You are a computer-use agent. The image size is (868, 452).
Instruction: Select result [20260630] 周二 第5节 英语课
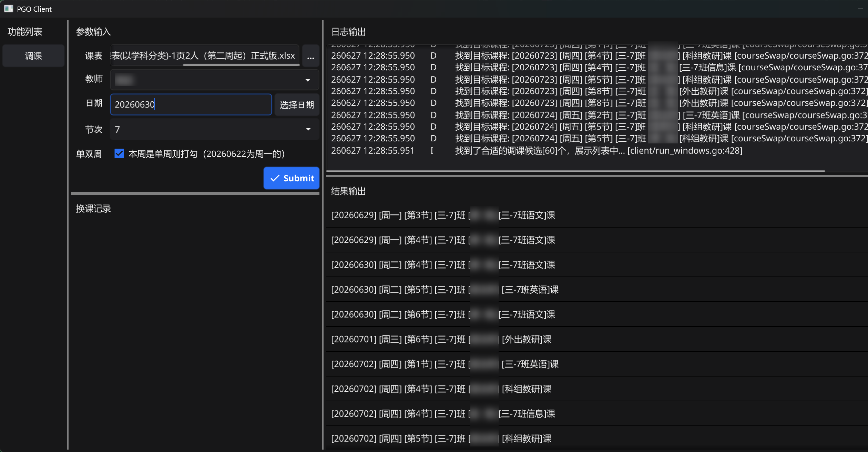pyautogui.click(x=597, y=290)
